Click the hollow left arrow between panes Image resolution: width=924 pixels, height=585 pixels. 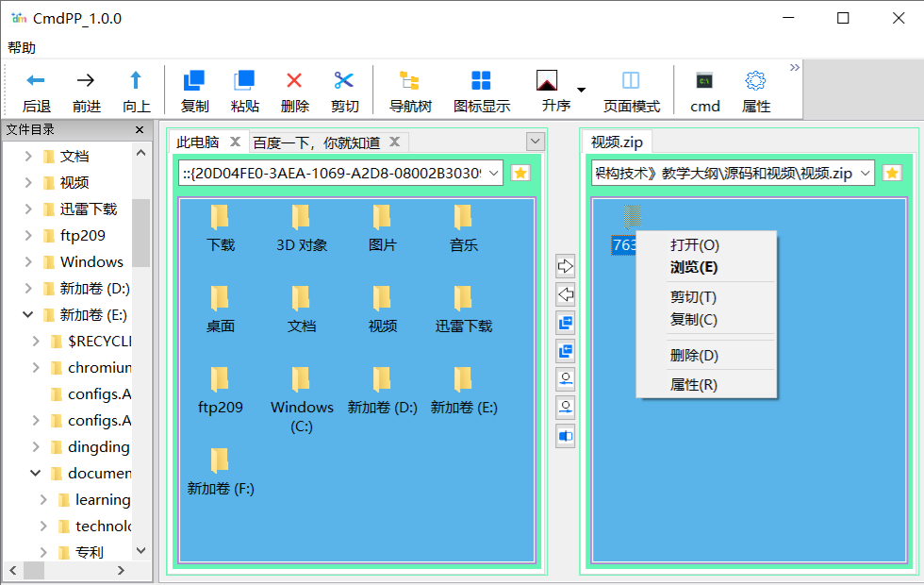tap(565, 294)
